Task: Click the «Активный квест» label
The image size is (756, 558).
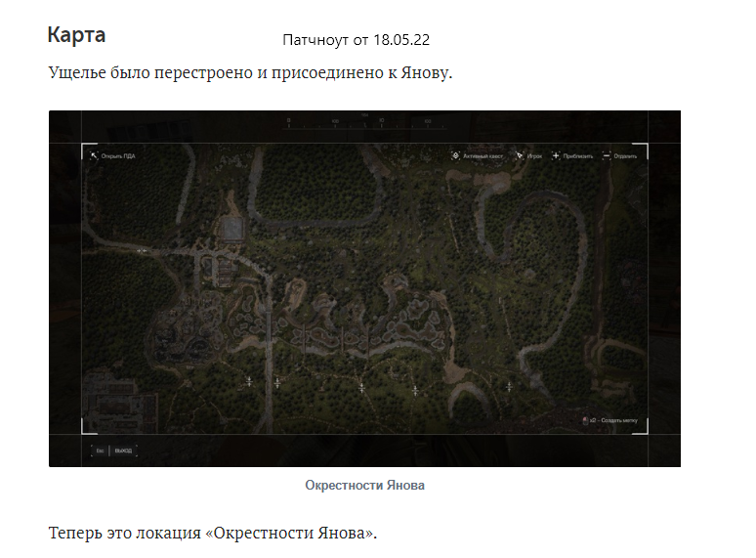Action: click(482, 155)
